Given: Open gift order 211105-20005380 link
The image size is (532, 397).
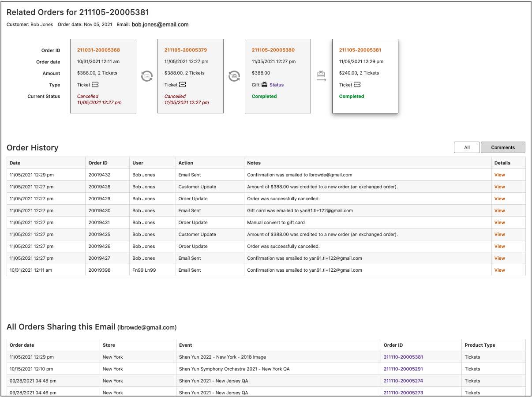Looking at the screenshot, I should point(273,50).
